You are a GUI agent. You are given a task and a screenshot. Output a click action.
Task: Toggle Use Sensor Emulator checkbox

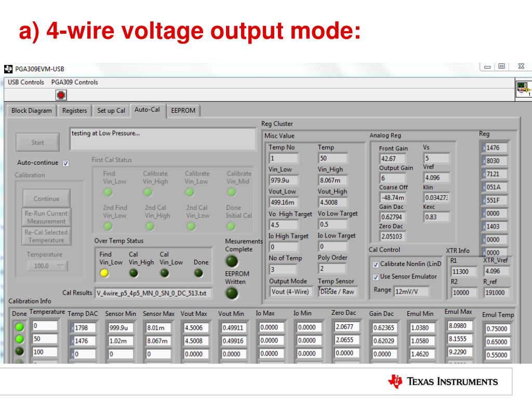click(376, 277)
